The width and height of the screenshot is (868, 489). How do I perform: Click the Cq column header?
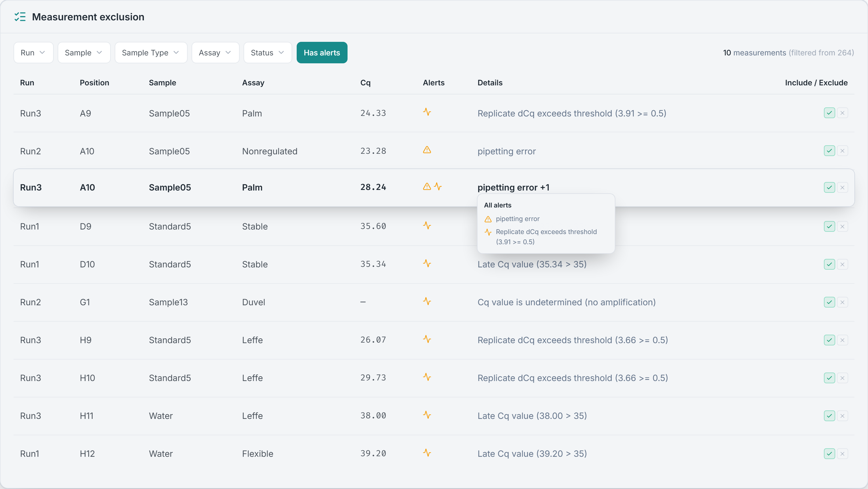(365, 83)
